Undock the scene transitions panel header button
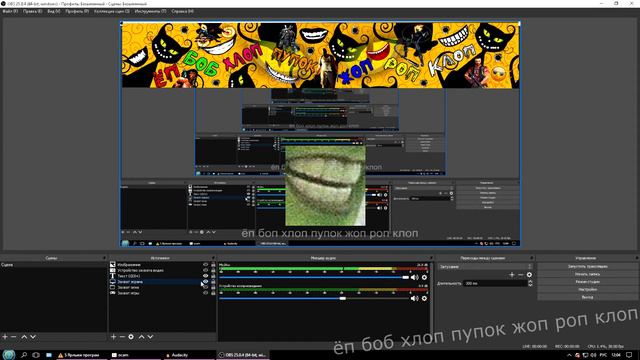Screen dimensions: 640x360 point(531,258)
